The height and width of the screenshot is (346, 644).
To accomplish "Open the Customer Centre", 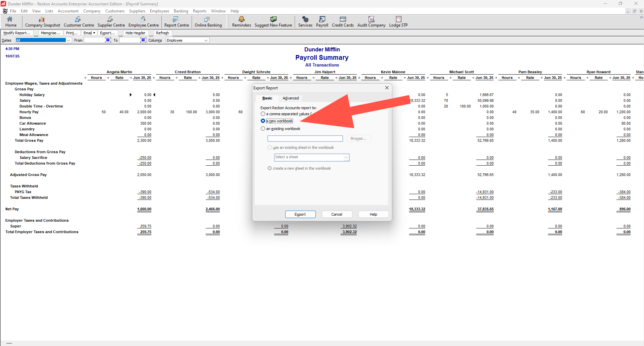I will 79,22.
